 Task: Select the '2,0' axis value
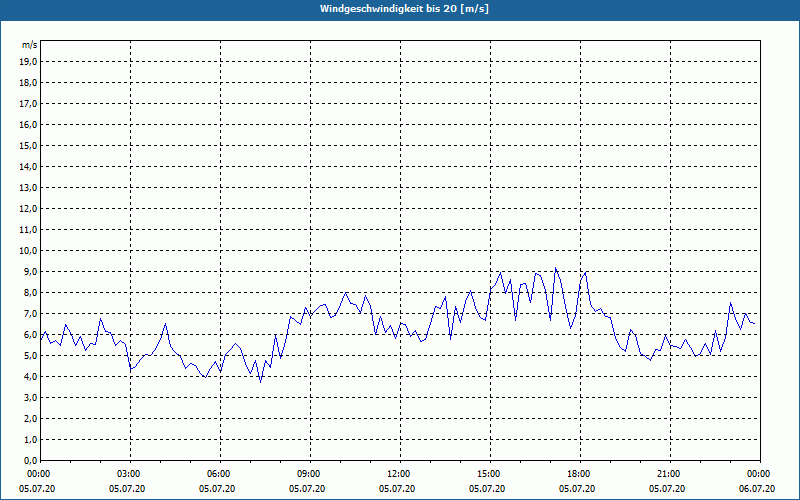(x=30, y=418)
